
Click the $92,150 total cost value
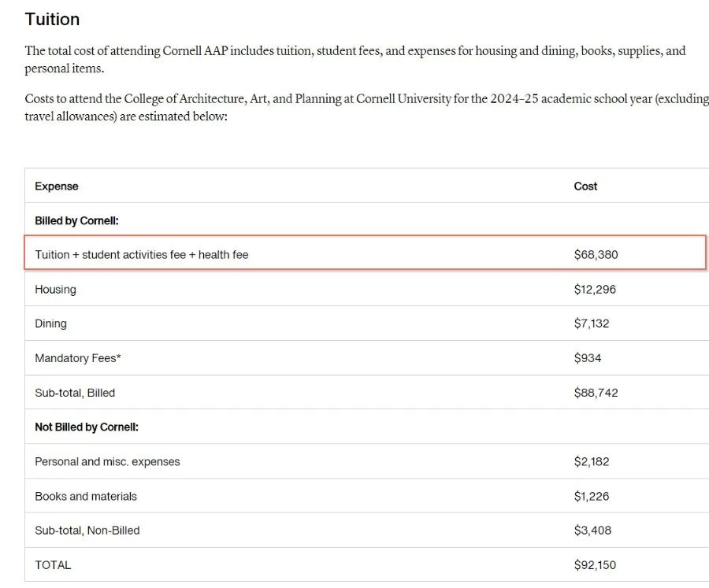click(x=595, y=565)
